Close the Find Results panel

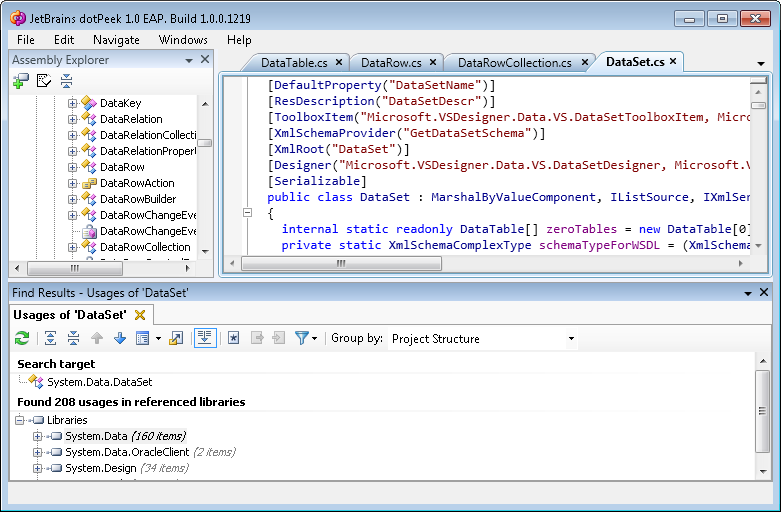[764, 292]
